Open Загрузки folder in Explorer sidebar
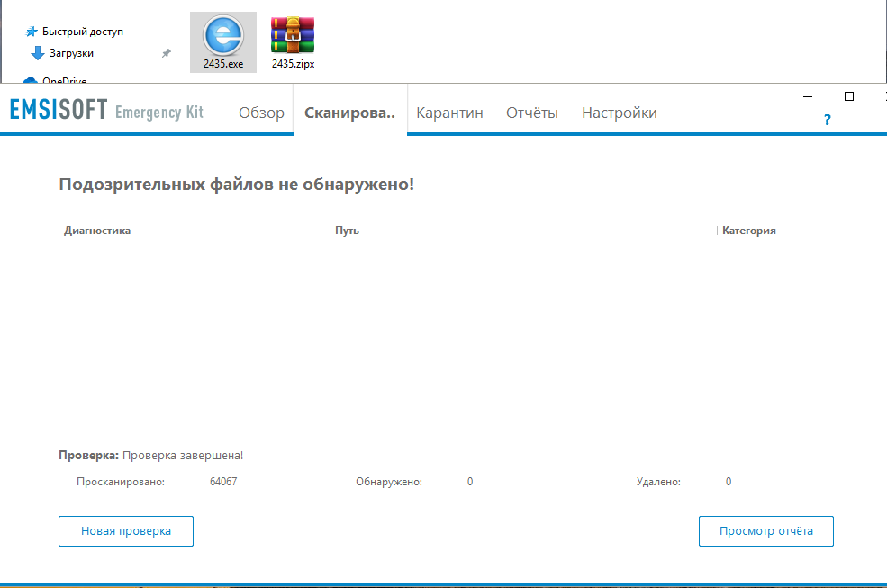This screenshot has width=887, height=588. pos(71,53)
